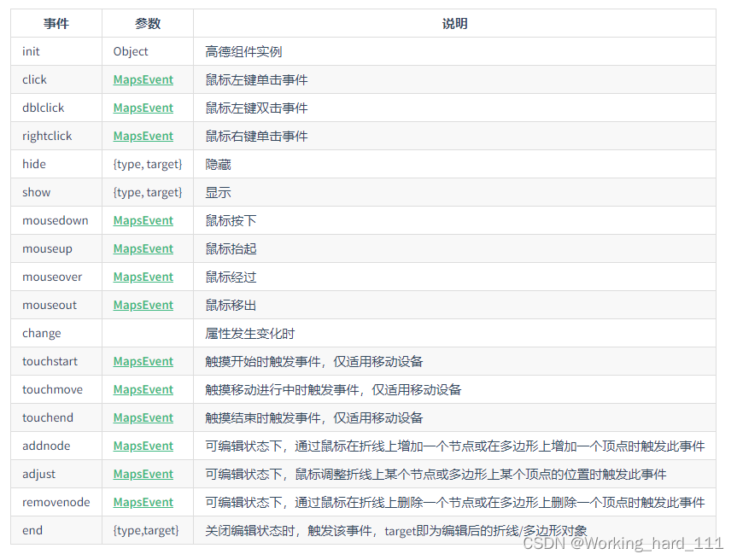Select 触摸开始时触发事件 description

click(x=314, y=362)
